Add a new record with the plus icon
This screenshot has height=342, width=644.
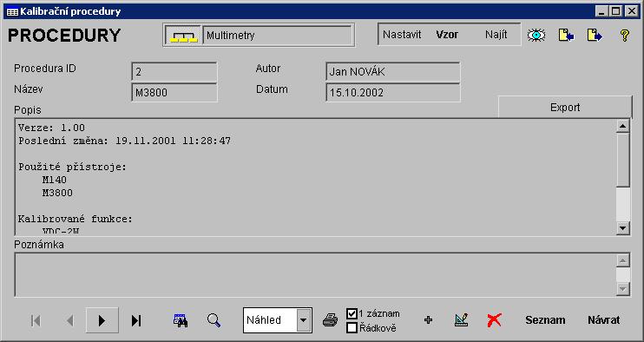pyautogui.click(x=428, y=319)
